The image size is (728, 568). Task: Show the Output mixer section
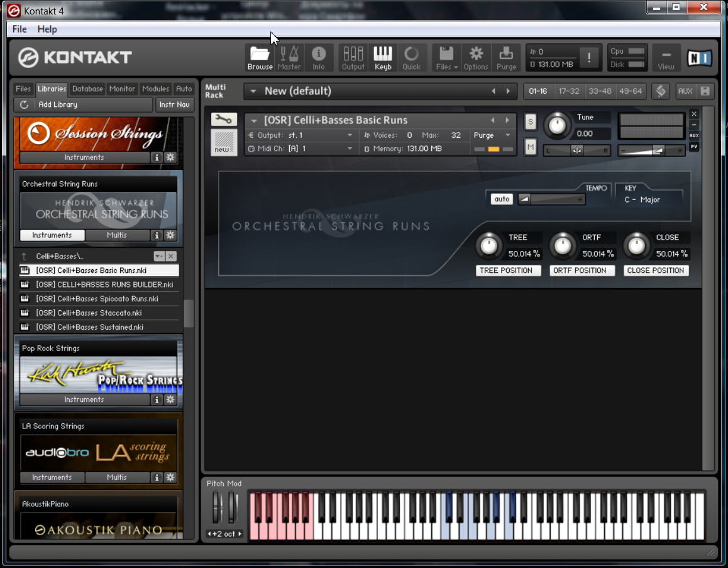click(353, 57)
